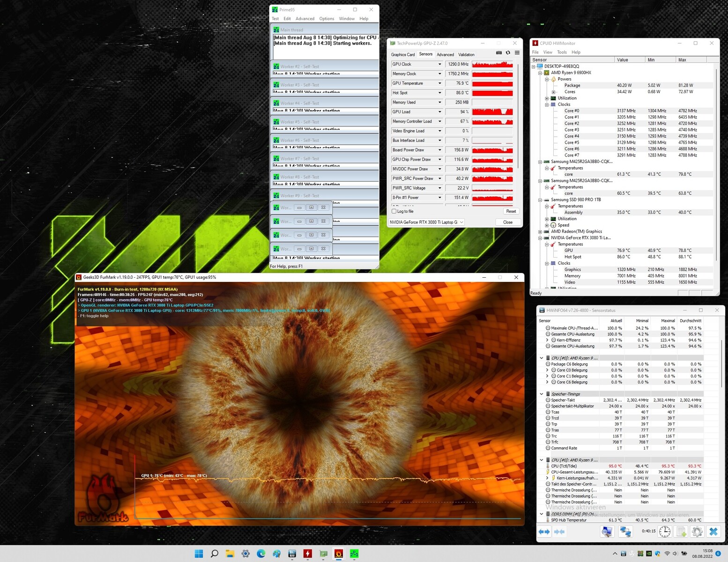
Task: Click the GPU-Z refresh icon
Action: 508,53
